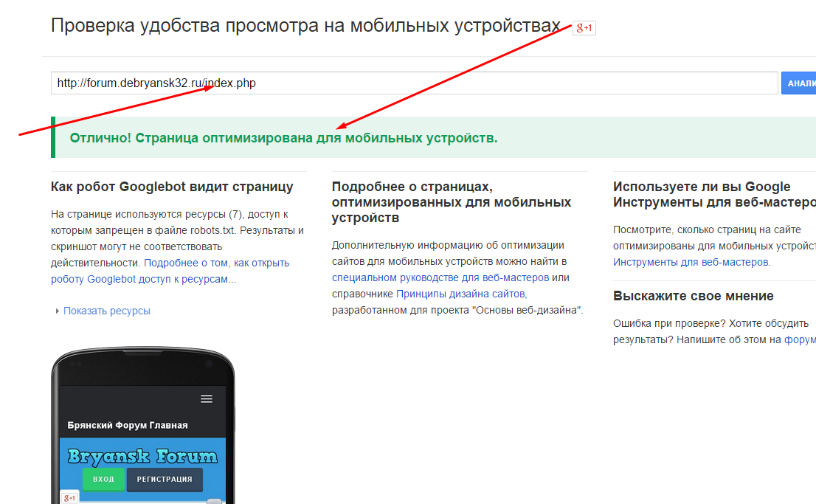
Task: Open Инструменты для веб-мастеров link
Action: point(691,262)
